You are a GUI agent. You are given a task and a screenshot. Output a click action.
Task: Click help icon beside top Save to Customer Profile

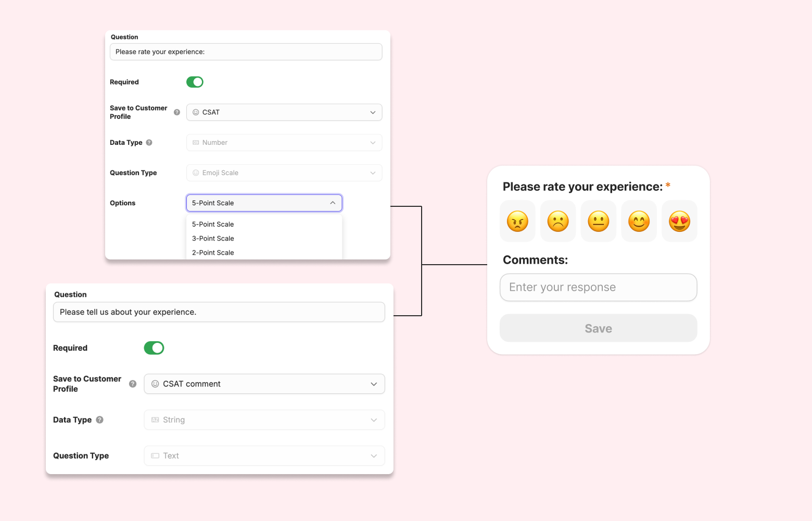tap(177, 113)
